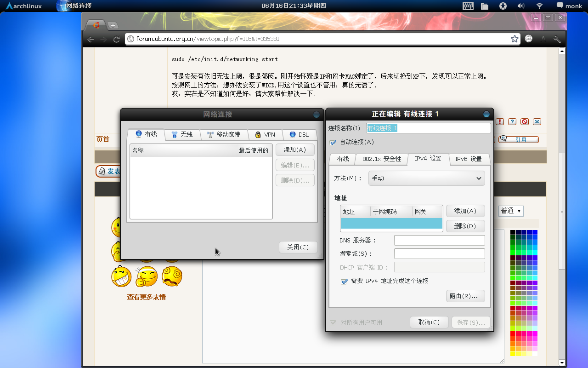Open the accessibility menu icon

[x=503, y=6]
